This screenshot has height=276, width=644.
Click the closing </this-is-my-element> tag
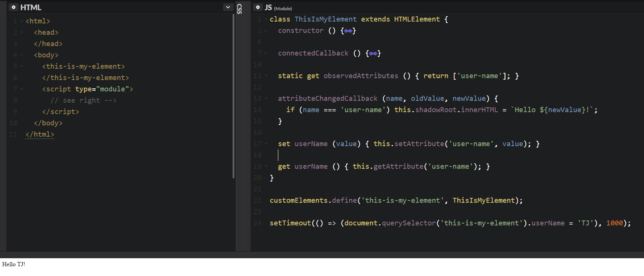pyautogui.click(x=85, y=78)
